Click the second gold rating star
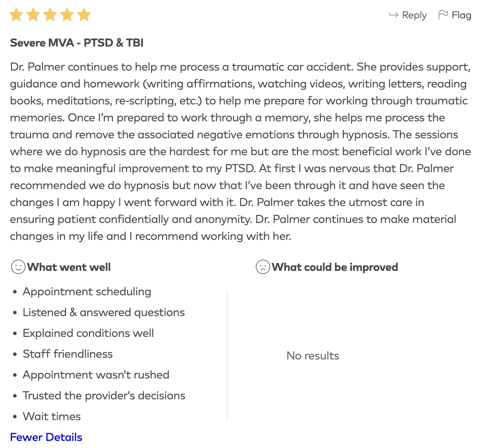This screenshot has width=485, height=448. pyautogui.click(x=33, y=15)
